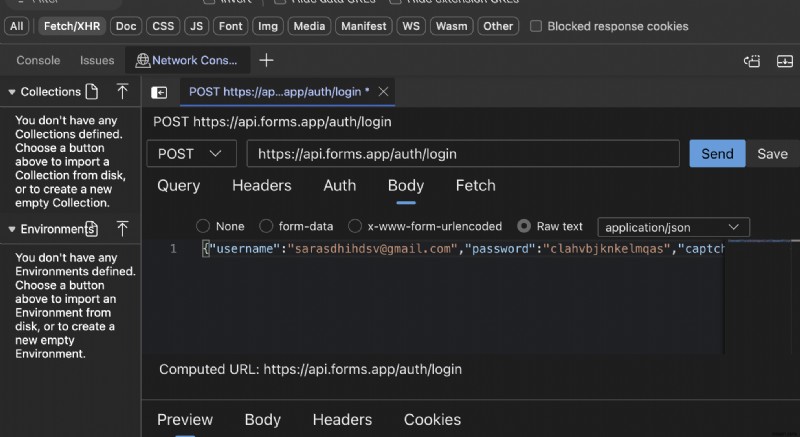This screenshot has height=437, width=800.
Task: Create a new Environment file icon
Action: (92, 229)
